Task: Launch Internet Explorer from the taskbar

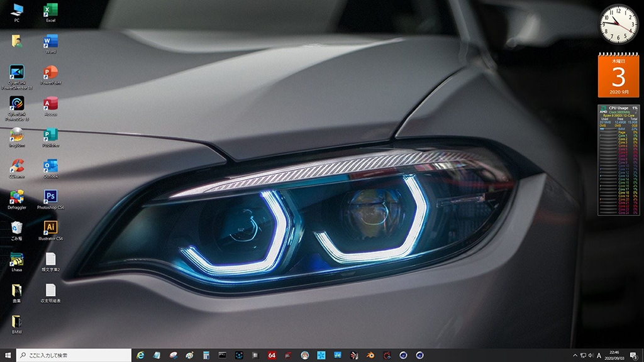Action: pos(140,355)
